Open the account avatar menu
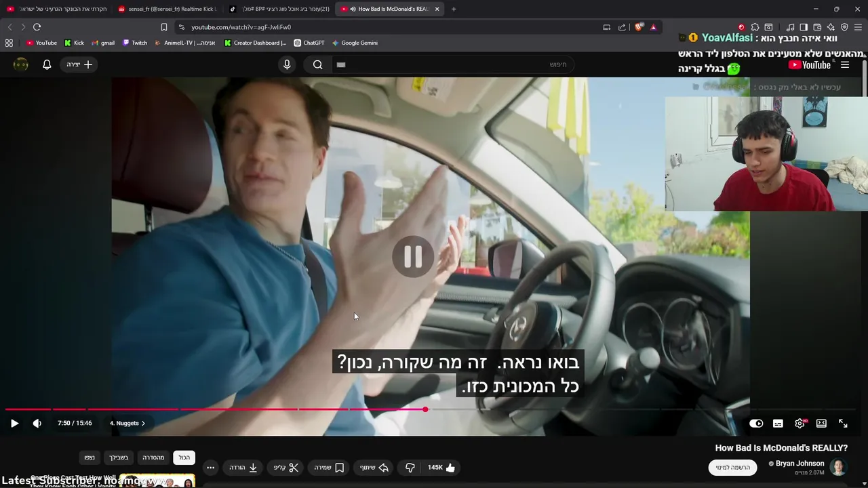 coord(21,64)
